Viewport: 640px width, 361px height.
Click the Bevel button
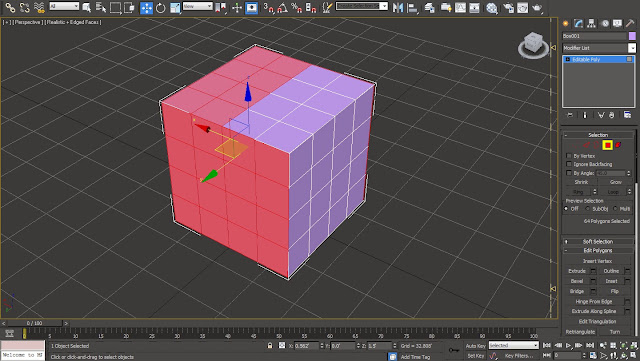tap(577, 281)
